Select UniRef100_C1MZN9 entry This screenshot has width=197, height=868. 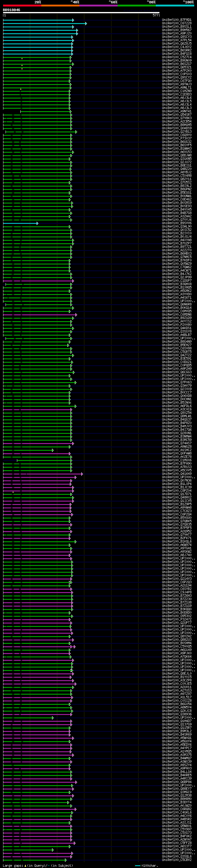coord(177,91)
